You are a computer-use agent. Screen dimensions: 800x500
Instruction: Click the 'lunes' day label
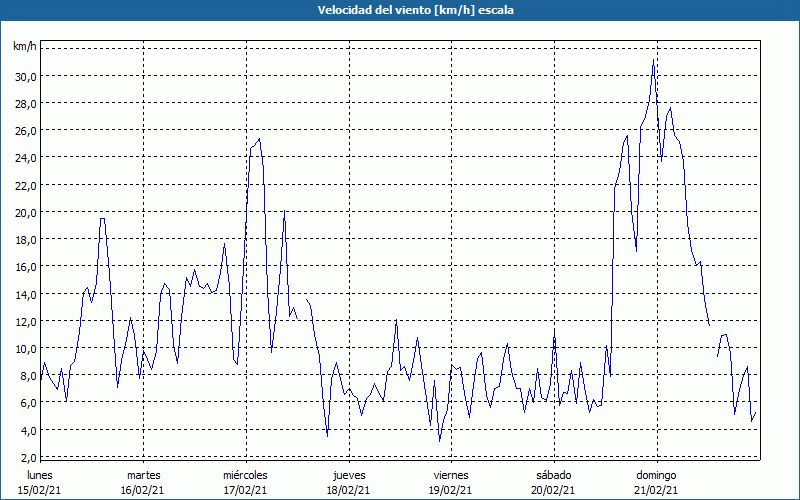coord(40,475)
